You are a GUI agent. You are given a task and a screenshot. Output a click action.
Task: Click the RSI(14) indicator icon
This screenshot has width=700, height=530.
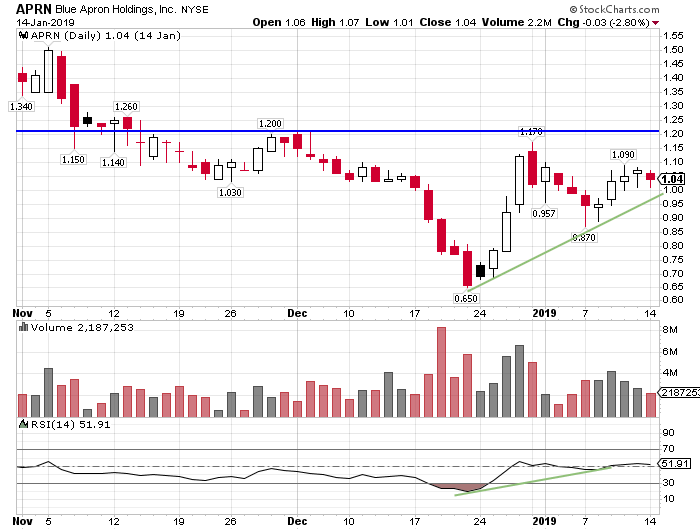[x=24, y=424]
